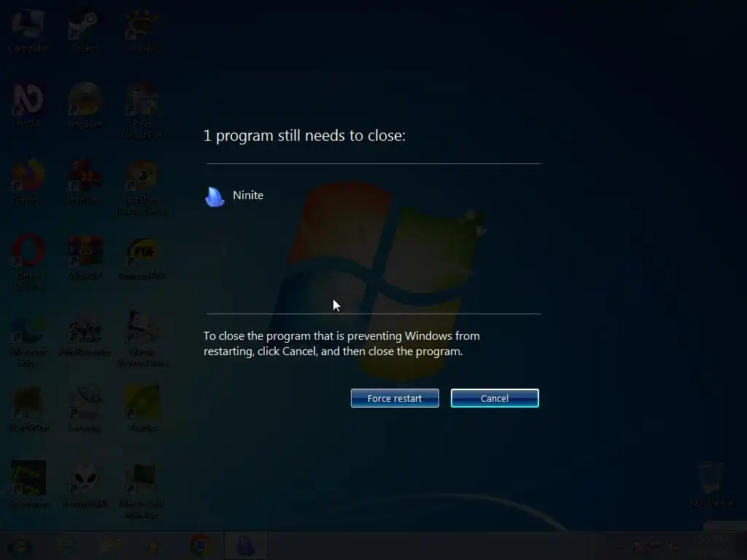The height and width of the screenshot is (560, 747).
Task: Open the NVDA shortcut on the dimmed desktop
Action: (x=28, y=106)
